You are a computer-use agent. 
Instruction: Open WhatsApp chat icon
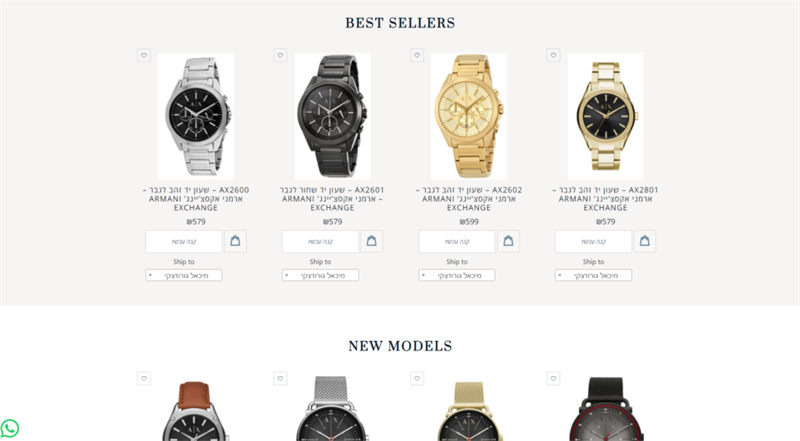click(x=10, y=428)
